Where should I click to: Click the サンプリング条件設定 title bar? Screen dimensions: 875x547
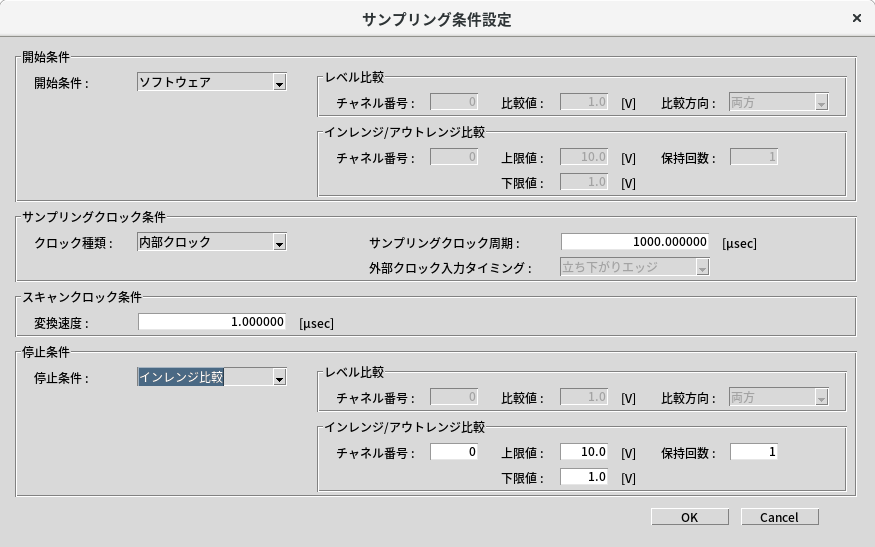coord(436,19)
